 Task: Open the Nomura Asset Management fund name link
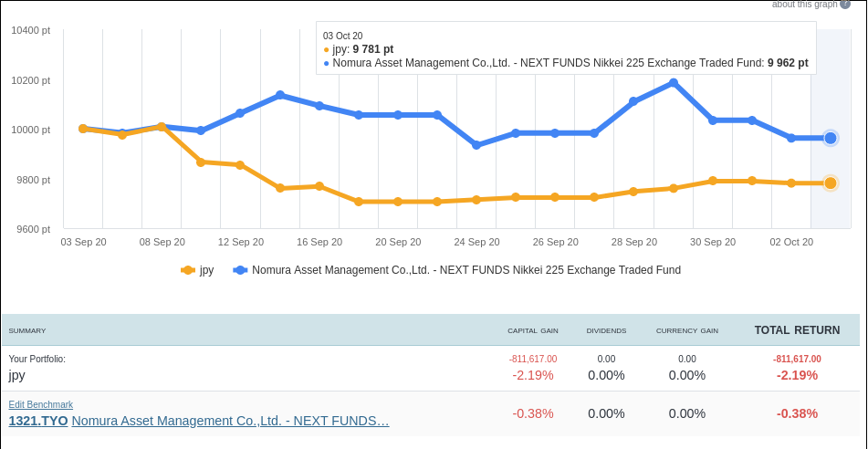230,421
